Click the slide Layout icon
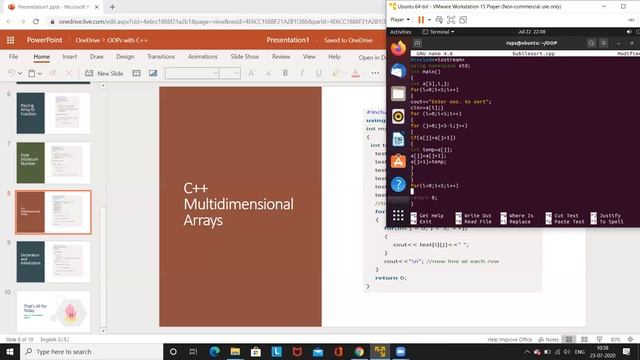 pyautogui.click(x=136, y=73)
